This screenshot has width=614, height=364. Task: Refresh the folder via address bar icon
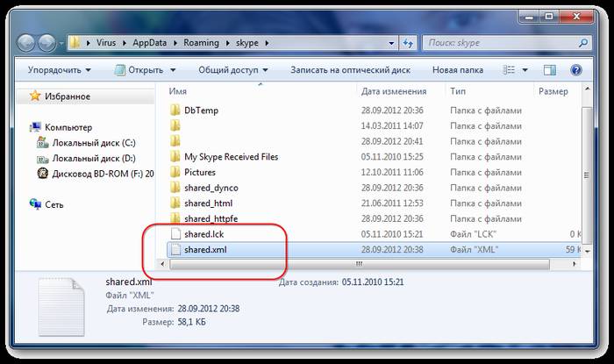(x=409, y=42)
